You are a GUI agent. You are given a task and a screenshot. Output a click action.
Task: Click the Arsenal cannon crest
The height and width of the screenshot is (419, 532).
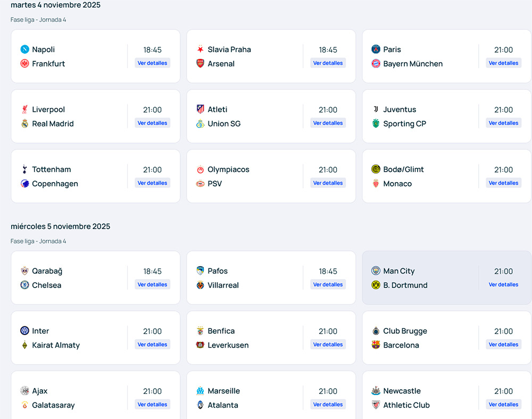199,63
